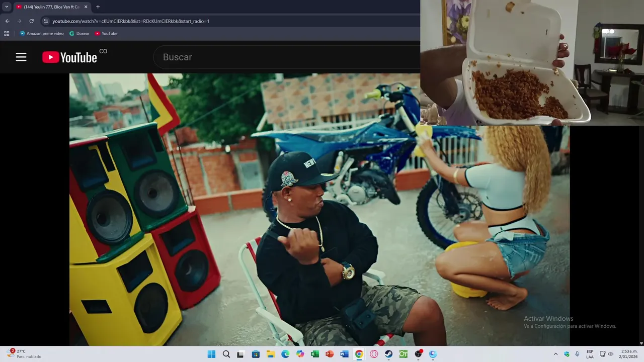This screenshot has width=644, height=362.
Task: Open site information icon in address bar
Action: (x=46, y=21)
